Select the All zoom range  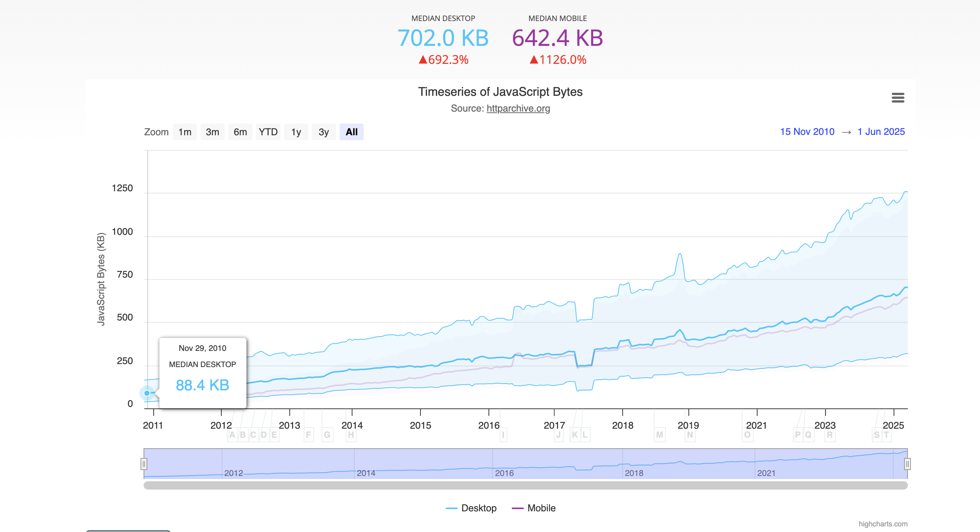point(351,132)
